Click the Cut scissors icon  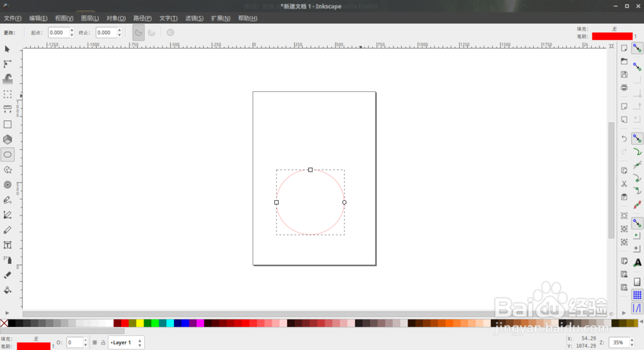tap(624, 184)
